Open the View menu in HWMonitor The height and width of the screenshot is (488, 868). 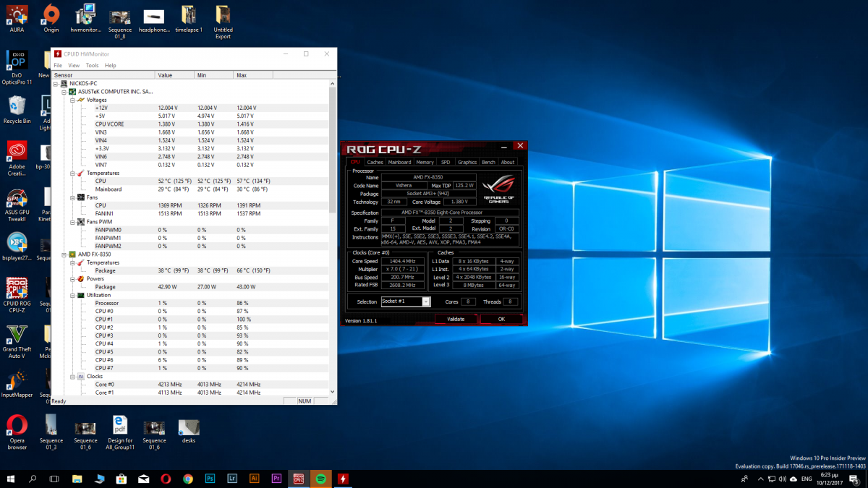[74, 66]
